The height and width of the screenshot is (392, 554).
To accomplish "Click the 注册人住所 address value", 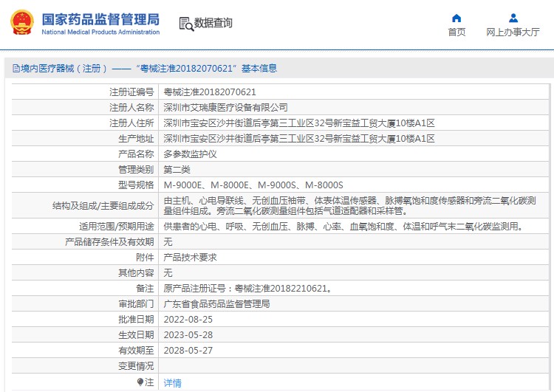I will click(x=299, y=123).
